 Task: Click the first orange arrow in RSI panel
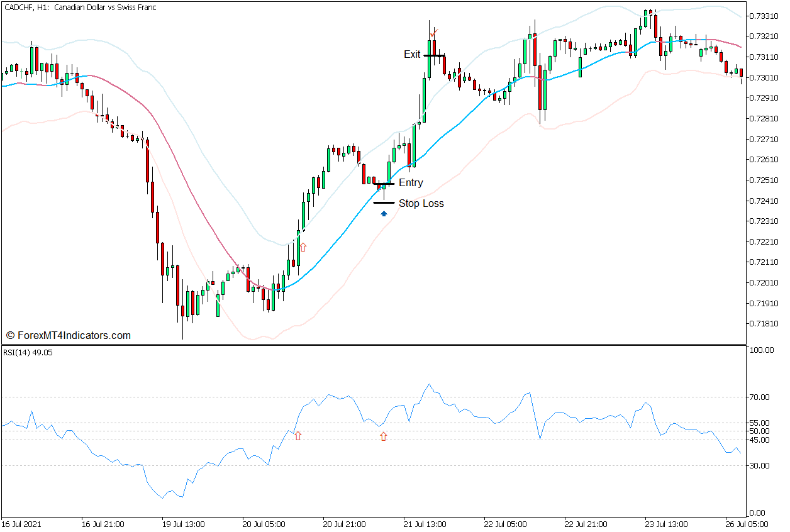[298, 435]
